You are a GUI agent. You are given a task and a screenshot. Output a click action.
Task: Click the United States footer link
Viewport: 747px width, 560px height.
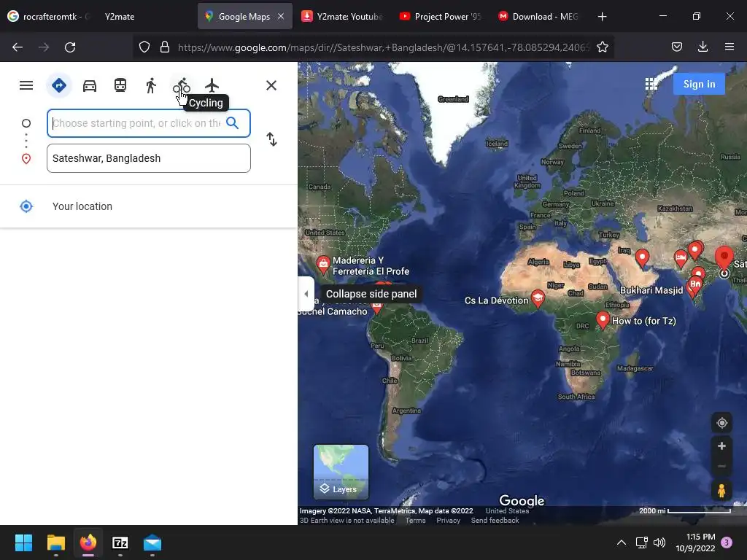[508, 511]
